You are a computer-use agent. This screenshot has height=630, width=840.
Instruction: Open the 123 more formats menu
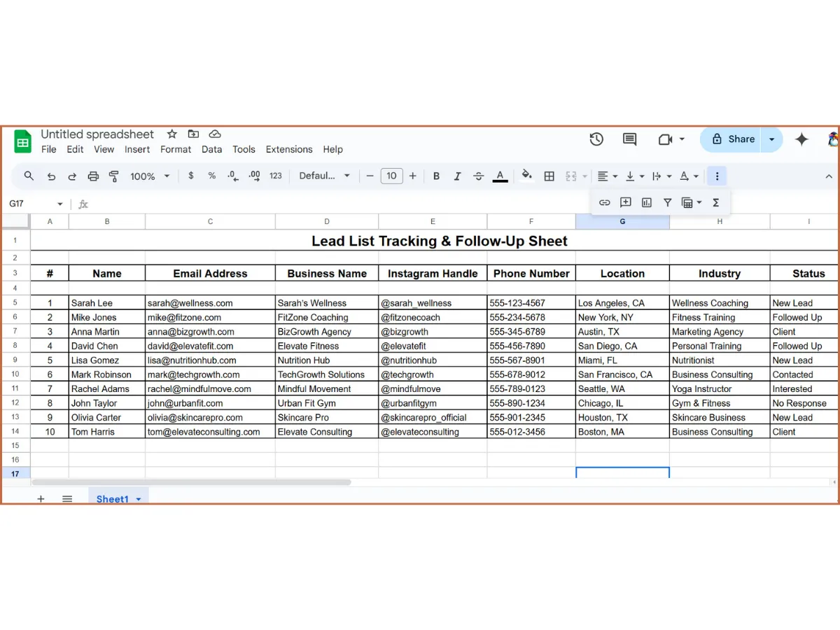[276, 176]
